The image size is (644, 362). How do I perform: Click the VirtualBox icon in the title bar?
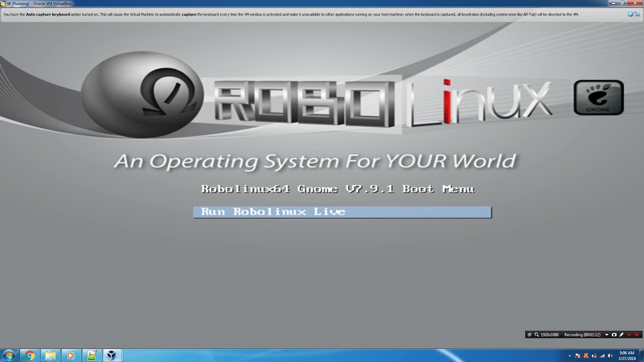3,4
